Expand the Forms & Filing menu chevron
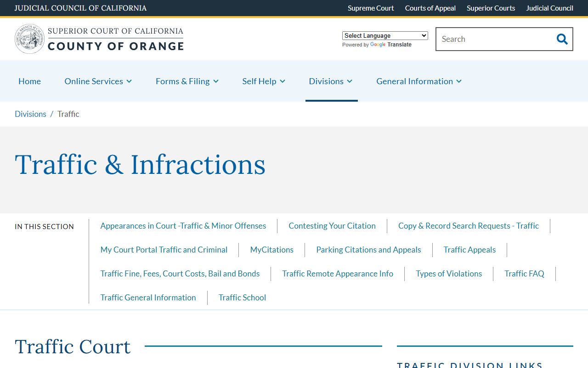The height and width of the screenshot is (368, 588). 216,81
